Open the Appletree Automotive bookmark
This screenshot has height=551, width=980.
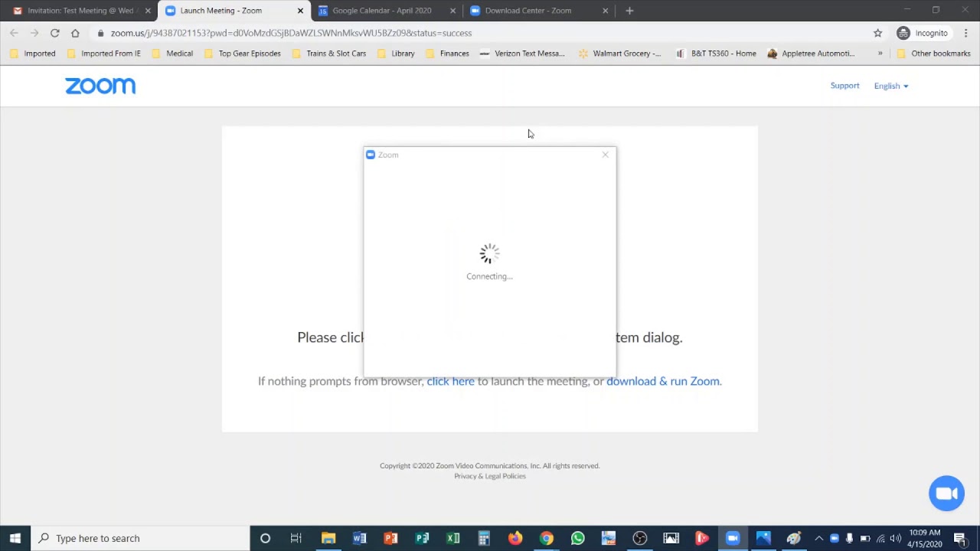click(812, 54)
